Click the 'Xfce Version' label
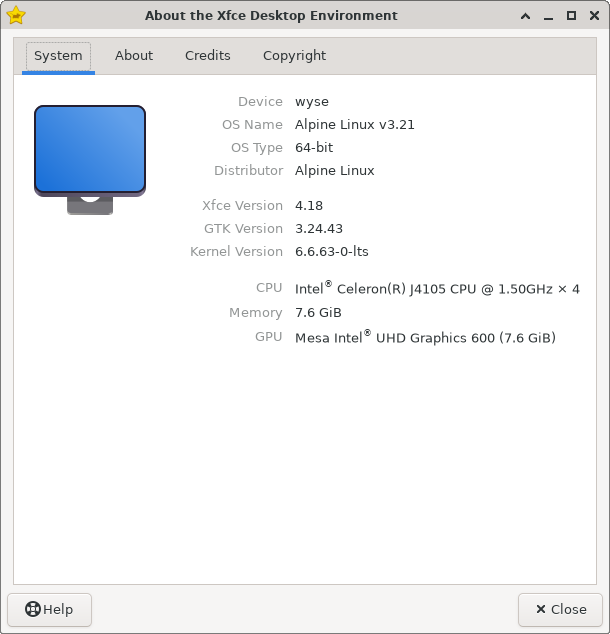This screenshot has width=610, height=634. coord(242,205)
